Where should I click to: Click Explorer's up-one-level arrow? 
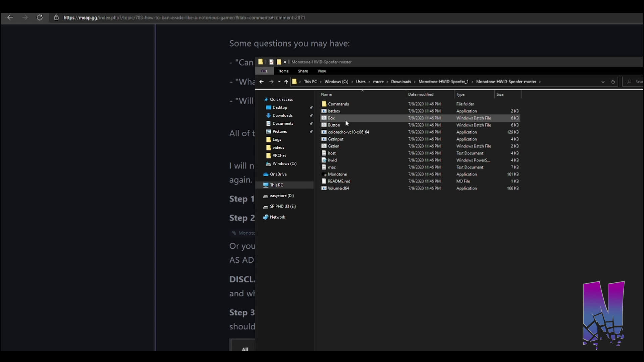[286, 82]
